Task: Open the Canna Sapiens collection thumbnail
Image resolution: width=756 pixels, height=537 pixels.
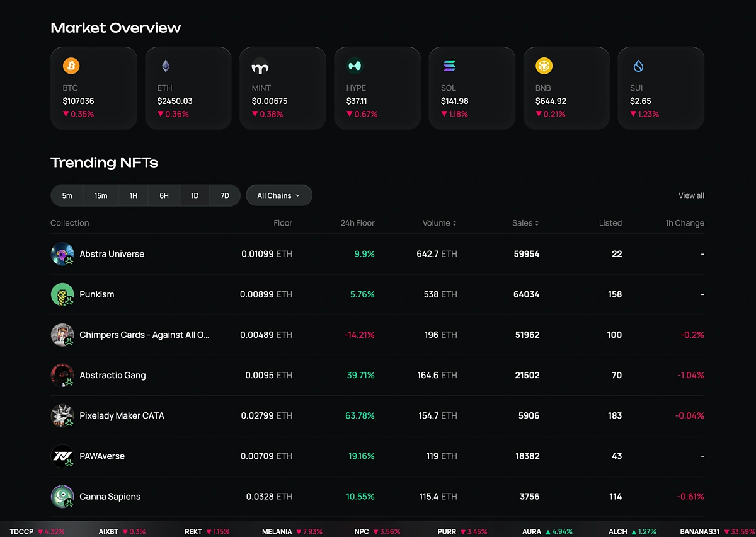Action: click(x=62, y=496)
